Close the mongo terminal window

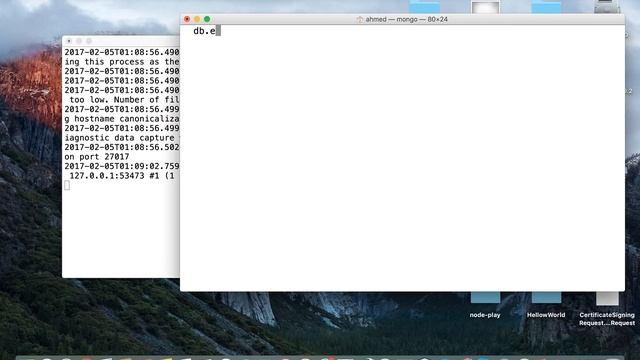(x=187, y=19)
